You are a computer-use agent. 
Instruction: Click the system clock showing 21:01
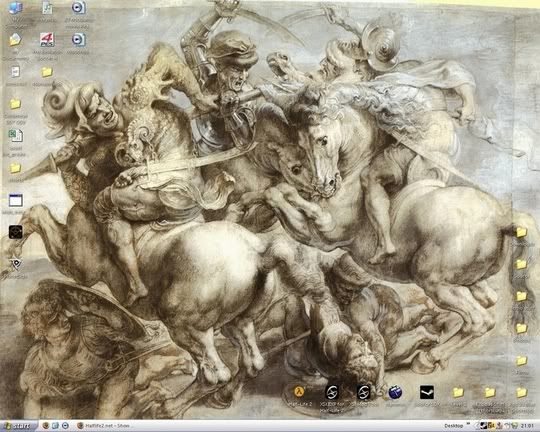click(527, 426)
